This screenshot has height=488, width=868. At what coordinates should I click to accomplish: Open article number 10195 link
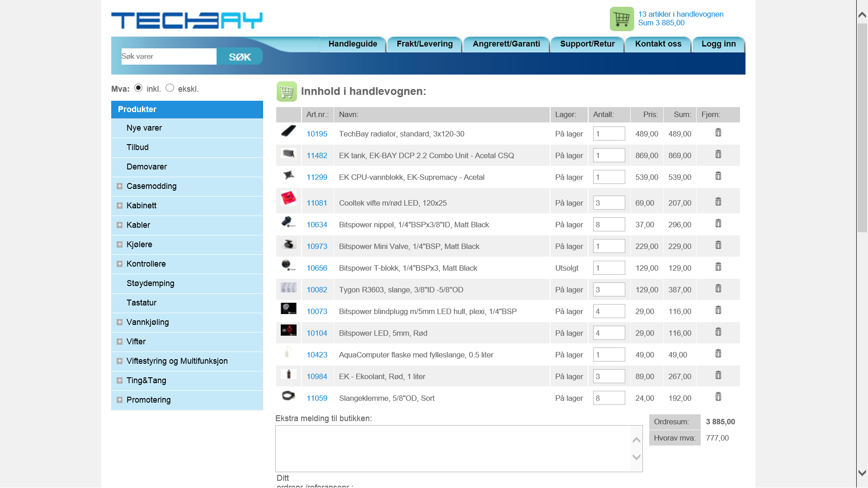click(x=317, y=134)
